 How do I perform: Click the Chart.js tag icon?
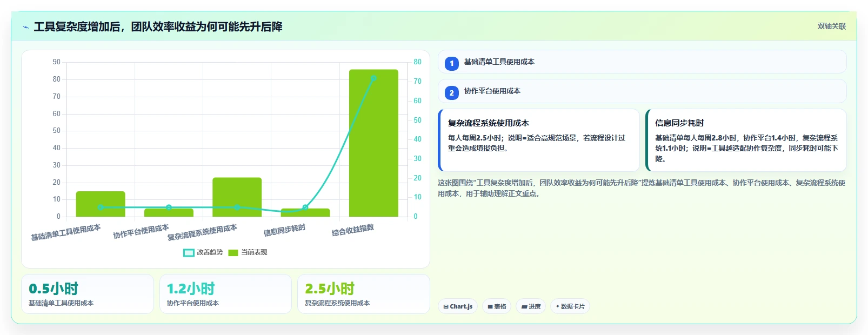pos(446,306)
